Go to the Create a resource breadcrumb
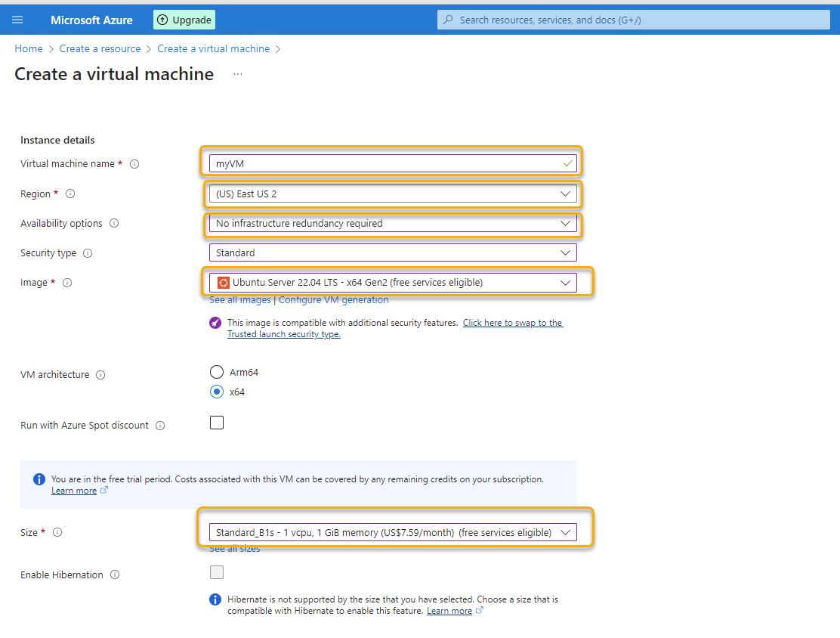The image size is (840, 638). click(x=100, y=48)
